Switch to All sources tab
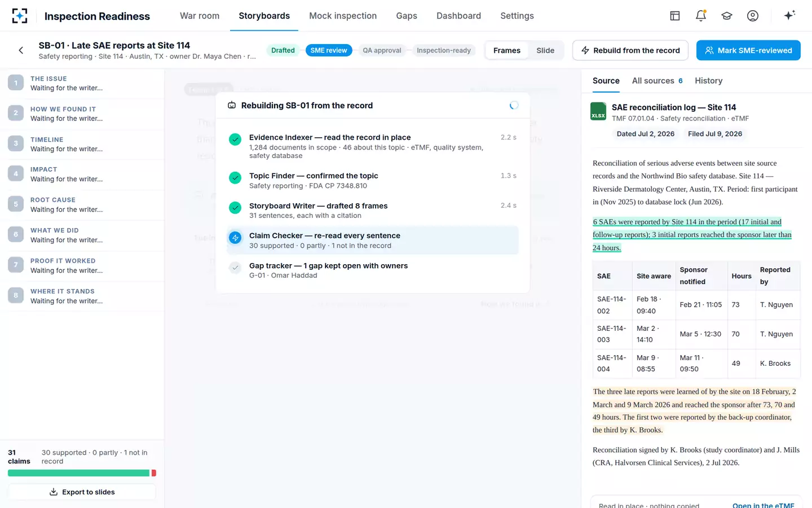This screenshot has height=508, width=812. 657,81
